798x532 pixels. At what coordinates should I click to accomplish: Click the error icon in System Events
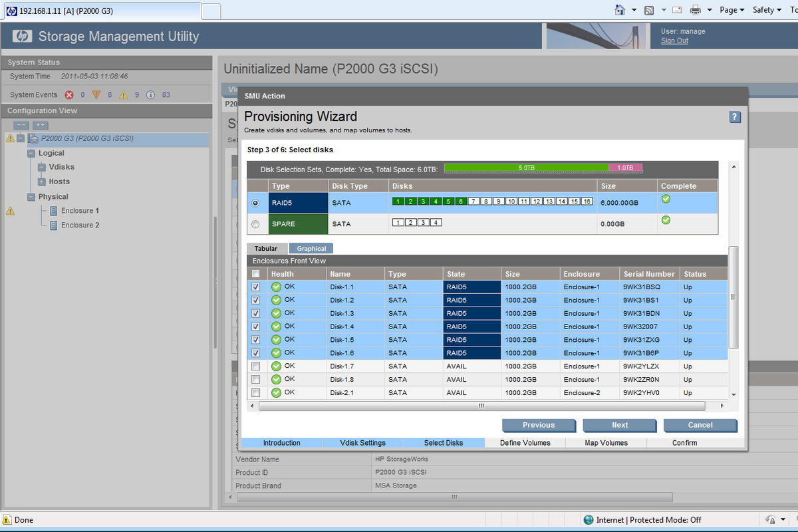pyautogui.click(x=69, y=94)
